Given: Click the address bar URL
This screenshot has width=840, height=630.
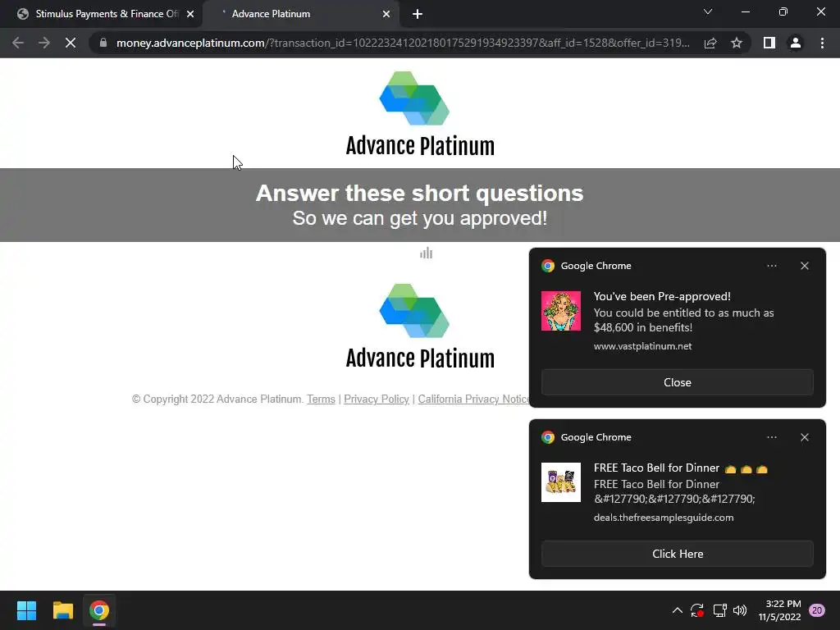Looking at the screenshot, I should click(403, 43).
